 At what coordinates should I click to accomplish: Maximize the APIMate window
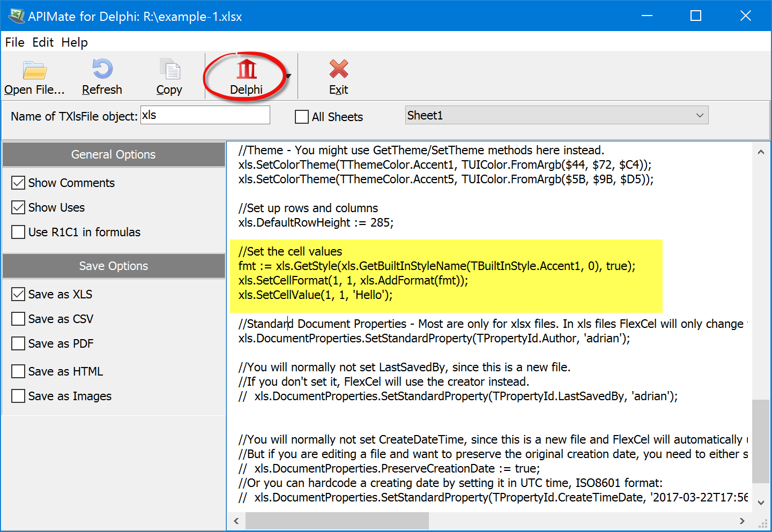pos(696,16)
